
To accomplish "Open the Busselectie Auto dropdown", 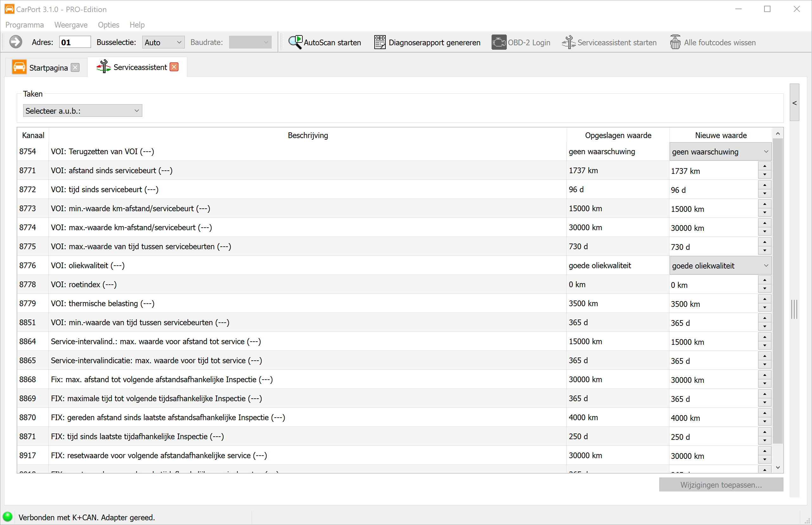I will click(x=163, y=42).
